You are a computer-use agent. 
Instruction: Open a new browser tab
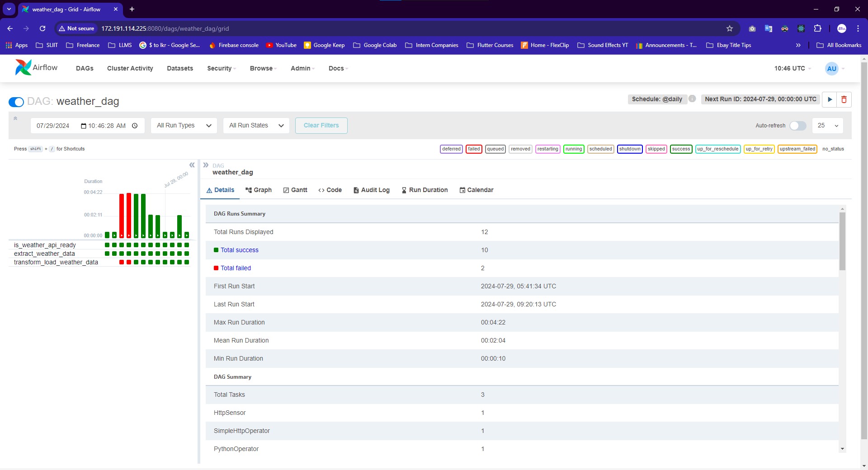(x=132, y=9)
